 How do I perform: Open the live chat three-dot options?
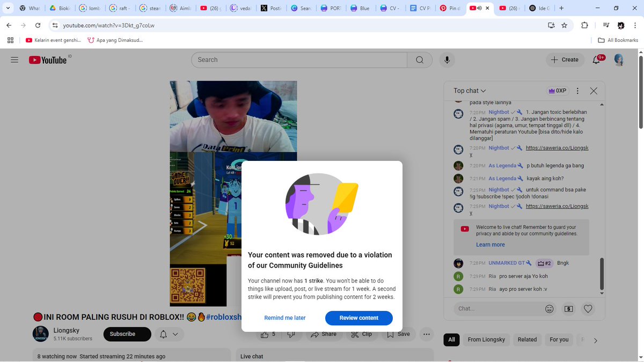(577, 91)
